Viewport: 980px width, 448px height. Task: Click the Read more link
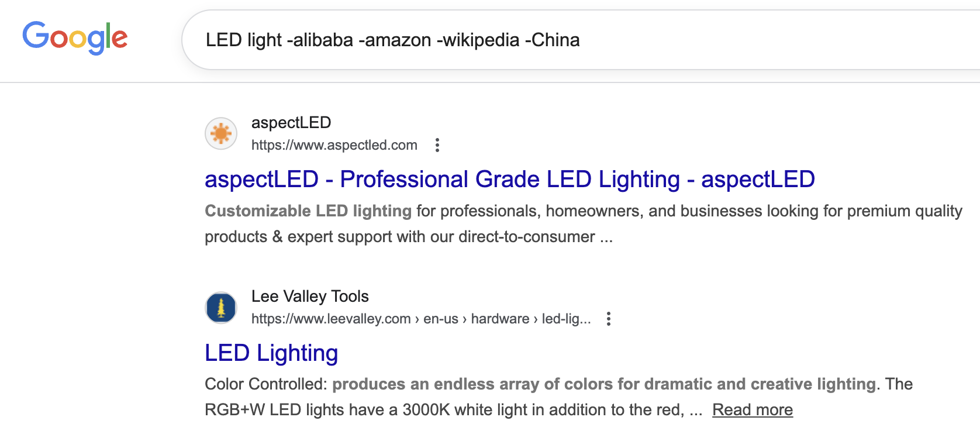tap(752, 410)
